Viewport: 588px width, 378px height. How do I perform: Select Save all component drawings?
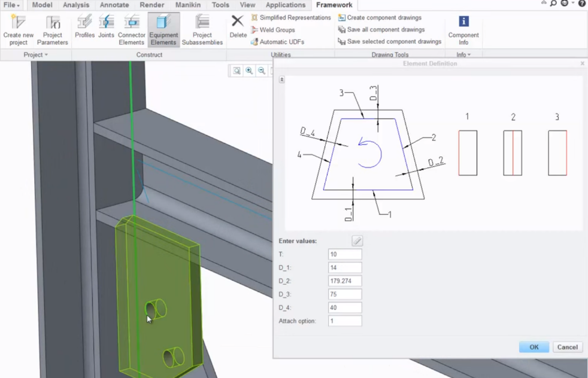point(386,29)
